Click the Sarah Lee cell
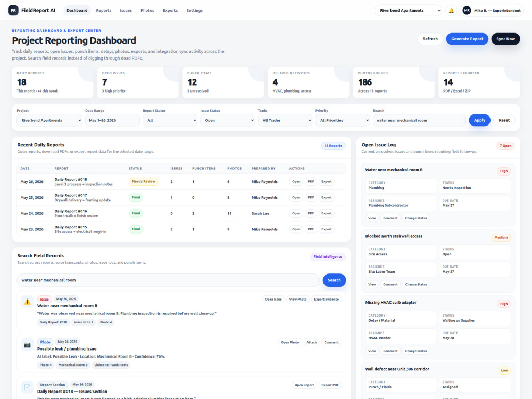This screenshot has height=399, width=532. (260, 214)
